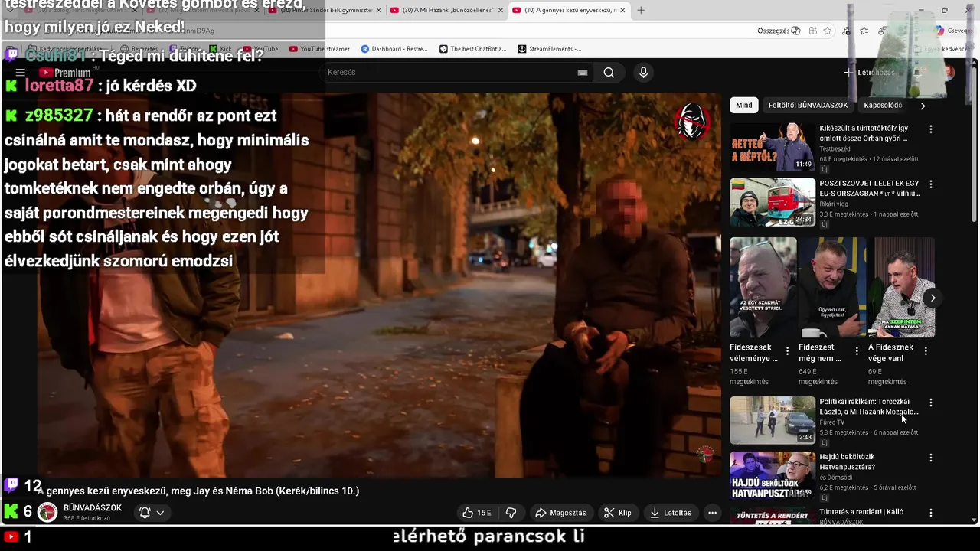Open notification bell subscription dropdown
The height and width of the screenshot is (551, 980).
tap(151, 513)
